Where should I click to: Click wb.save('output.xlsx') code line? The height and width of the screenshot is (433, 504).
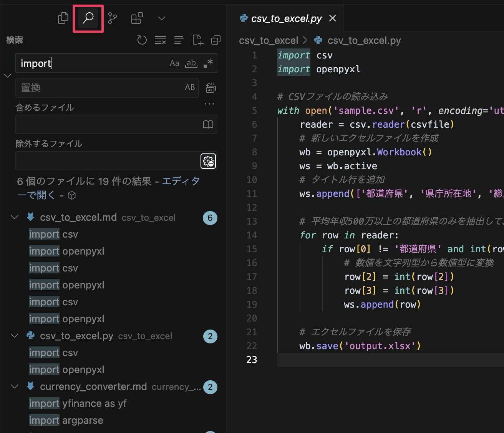[360, 346]
